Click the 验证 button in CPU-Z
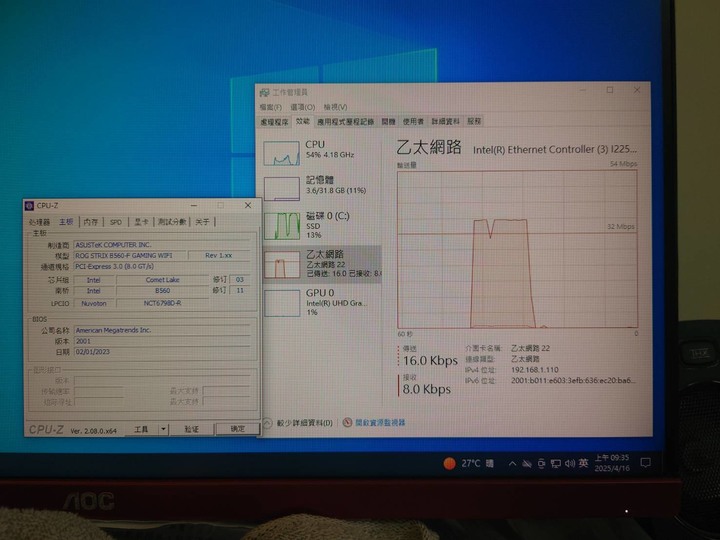Viewport: 720px width, 540px height. pyautogui.click(x=192, y=429)
